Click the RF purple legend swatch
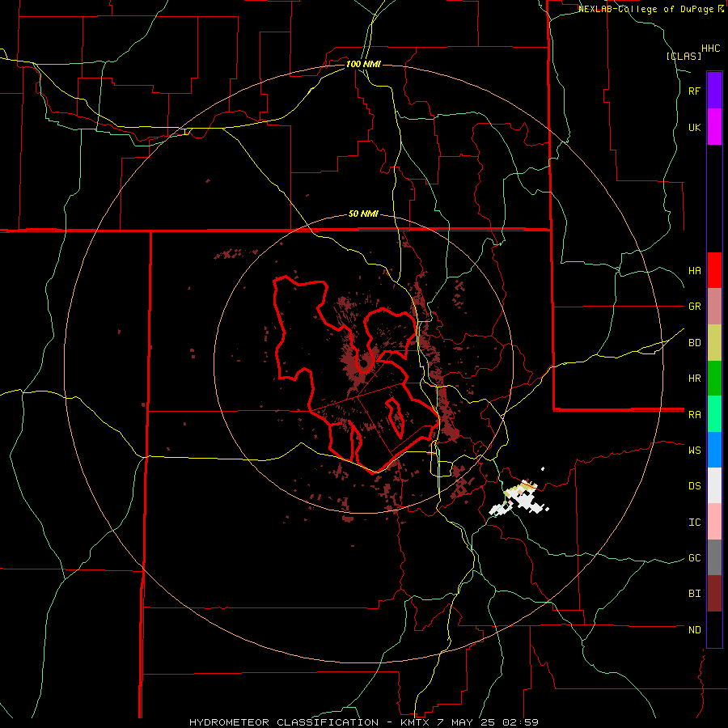Viewport: 728px width, 728px height. coord(714,90)
